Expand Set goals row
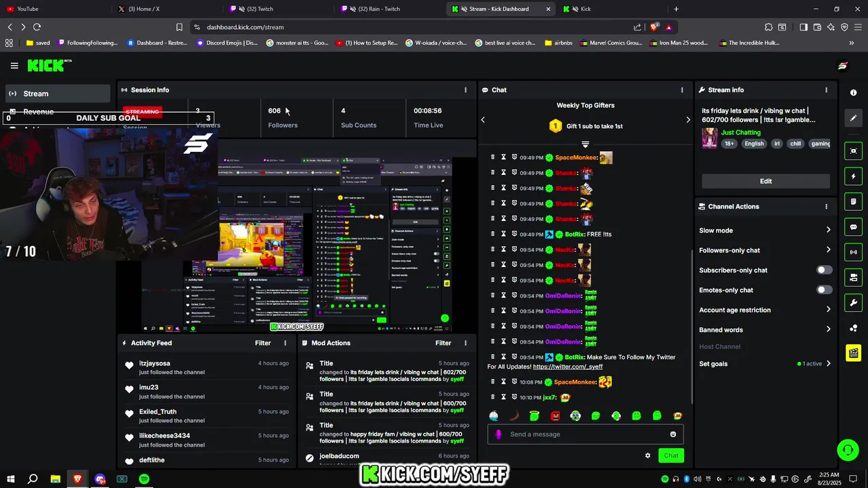The width and height of the screenshot is (868, 488). pos(765,364)
